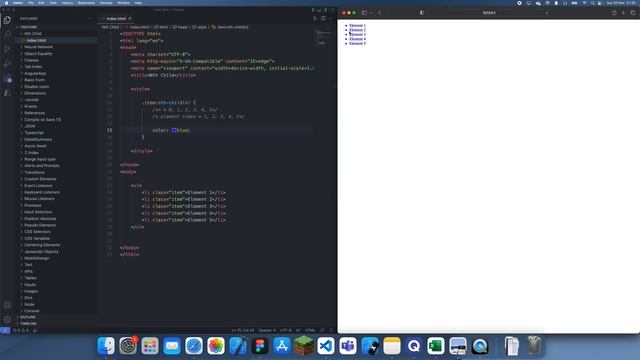Viewport: 640px width, 360px height.
Task: Click the Element 4 link in Safari
Action: click(357, 39)
